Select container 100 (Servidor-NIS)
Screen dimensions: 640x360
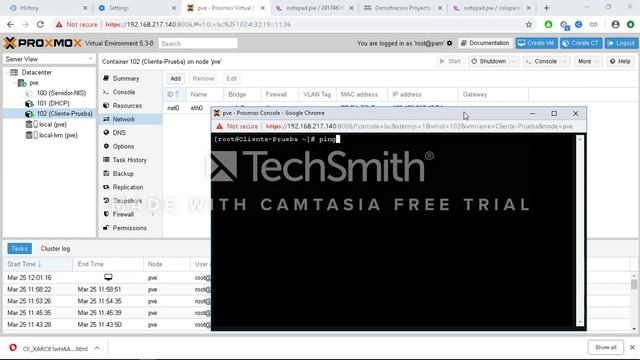pos(61,93)
